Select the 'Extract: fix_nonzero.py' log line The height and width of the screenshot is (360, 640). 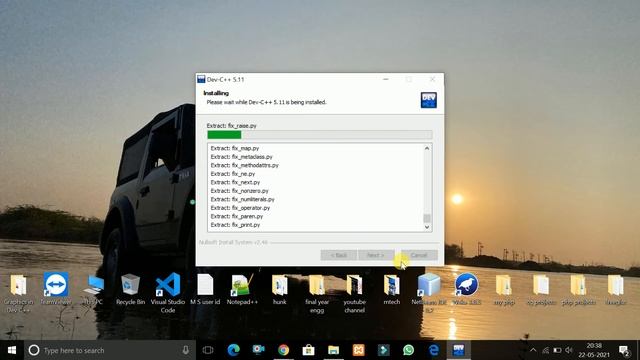(x=240, y=191)
